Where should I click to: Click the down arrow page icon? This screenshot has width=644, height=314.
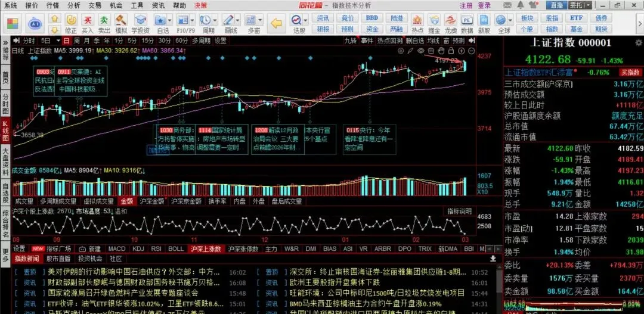(x=54, y=30)
